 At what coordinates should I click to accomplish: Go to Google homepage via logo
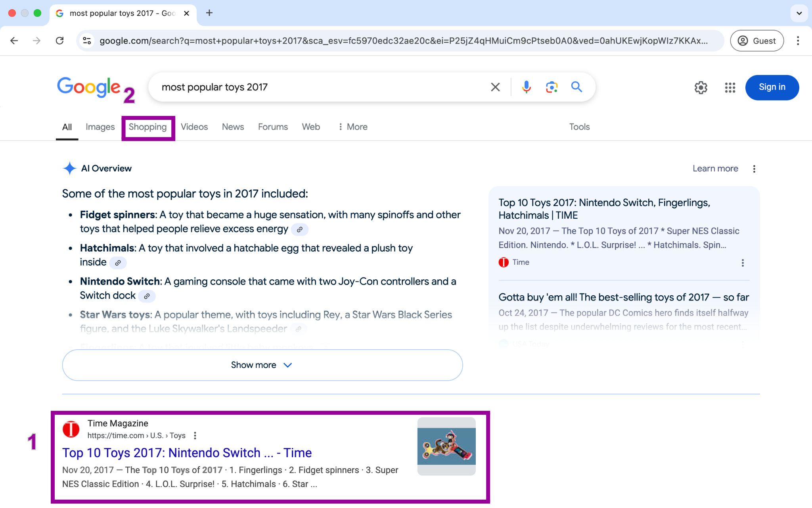(89, 87)
